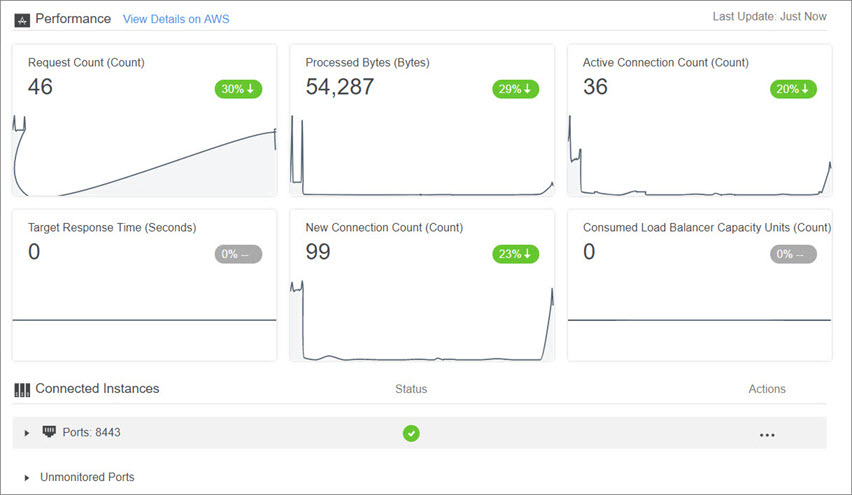Screen dimensions: 852x495
Task: Click the Unmonitored Ports label
Action: coord(87,477)
